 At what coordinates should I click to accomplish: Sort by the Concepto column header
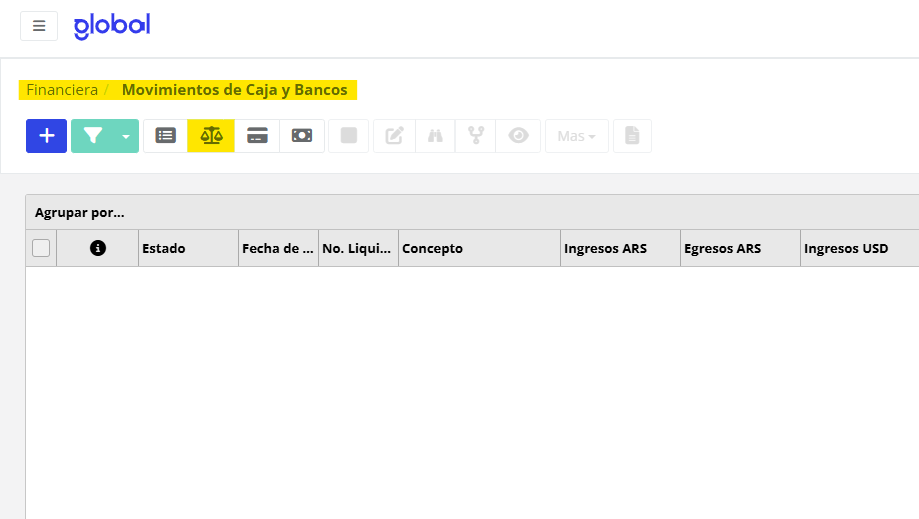click(479, 248)
